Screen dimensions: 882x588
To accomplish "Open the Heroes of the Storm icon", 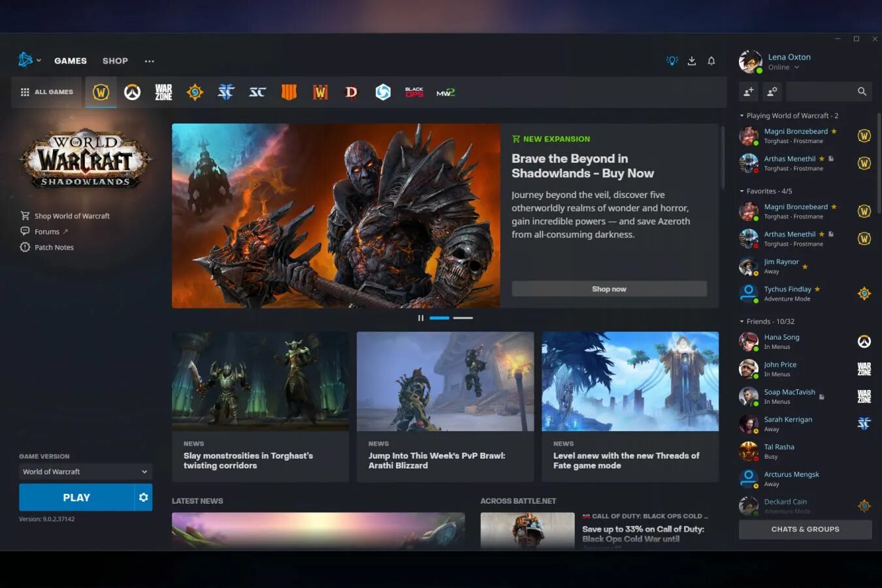I will 383,92.
